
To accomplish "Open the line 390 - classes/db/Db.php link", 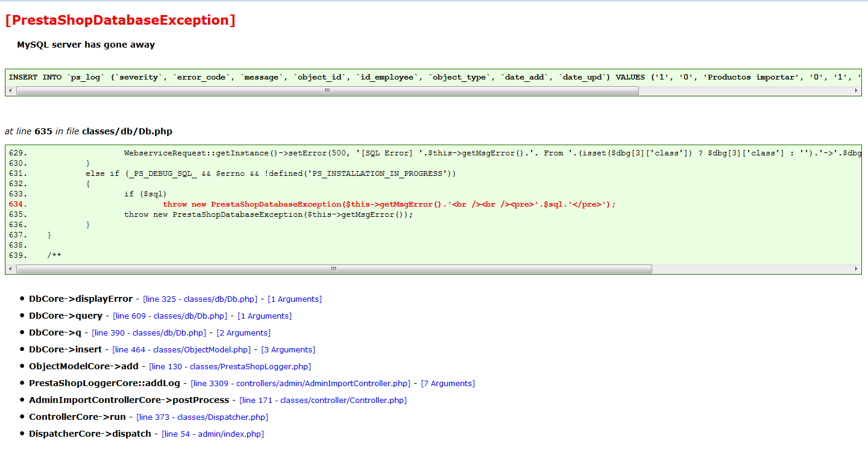I will [x=149, y=333].
